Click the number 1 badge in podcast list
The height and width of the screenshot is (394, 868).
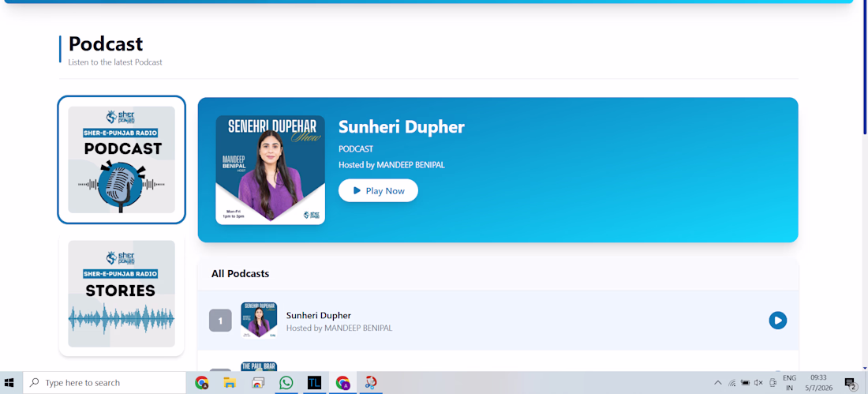coord(220,321)
